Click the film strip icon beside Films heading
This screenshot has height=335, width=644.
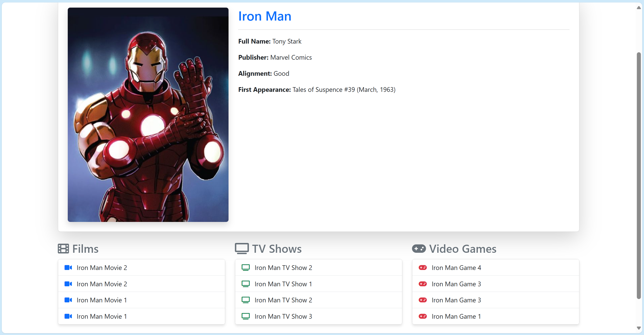click(x=63, y=249)
